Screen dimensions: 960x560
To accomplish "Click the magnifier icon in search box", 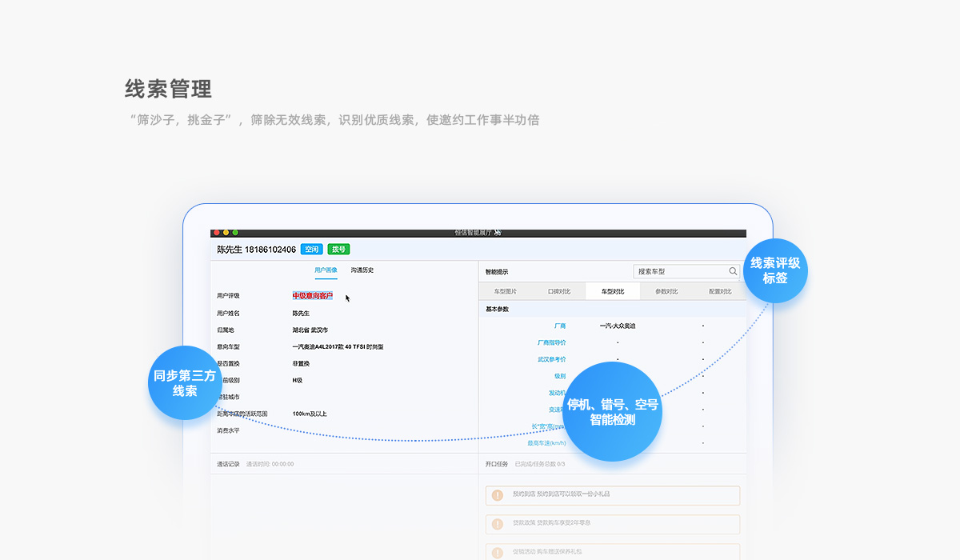I will tap(733, 271).
